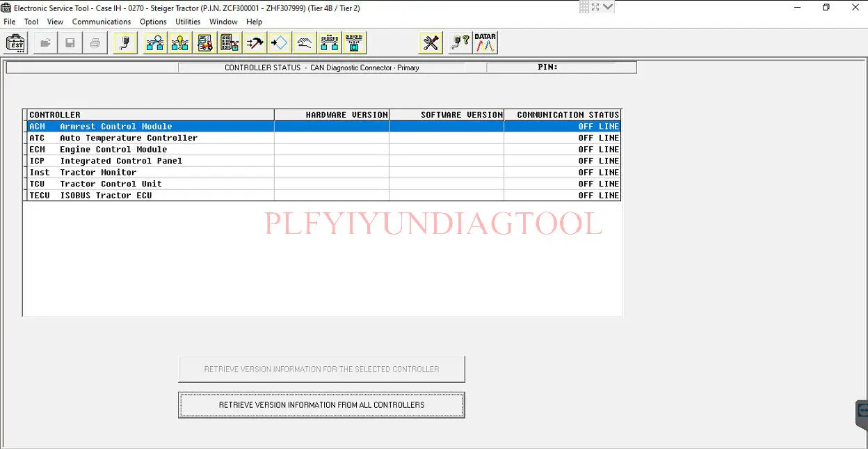
Task: Click the diagnostic connector cable icon
Action: point(125,43)
